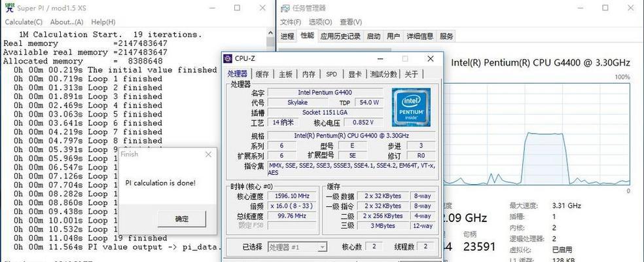The image size is (644, 262).
Task: Select the 处理器 tab in CPU-Z
Action: pyautogui.click(x=238, y=74)
